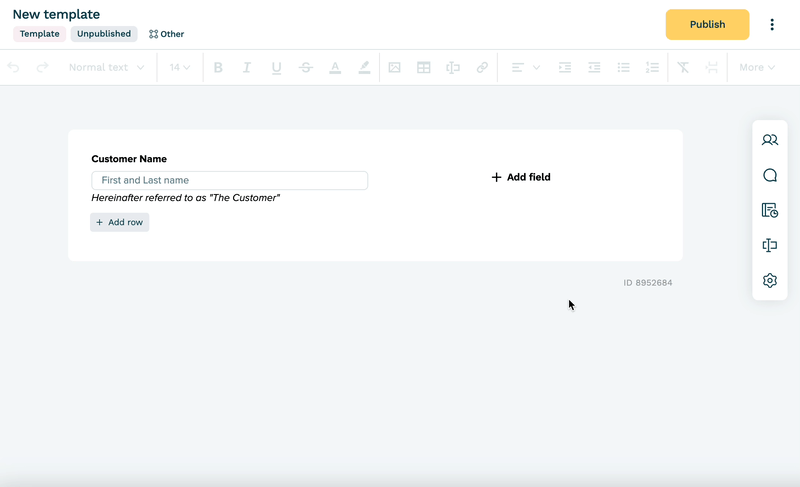Open the font size 14 dropdown
This screenshot has height=487, width=800.
pos(180,67)
